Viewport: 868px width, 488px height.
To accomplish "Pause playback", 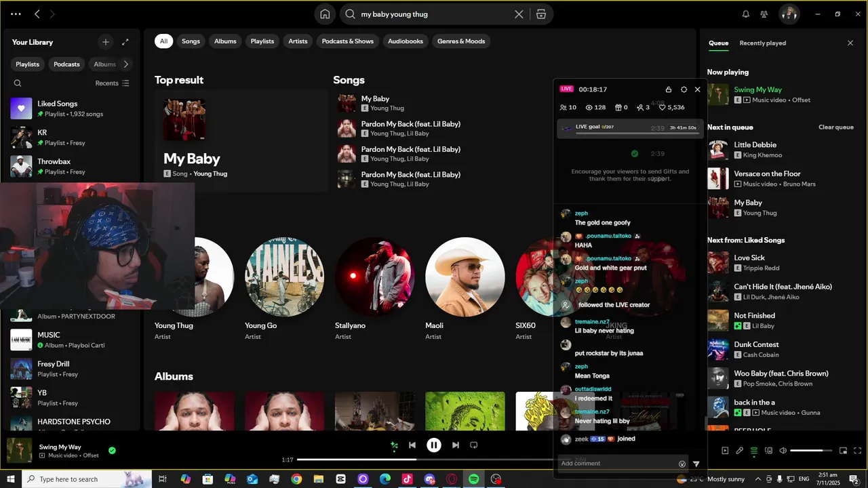I will pyautogui.click(x=434, y=445).
